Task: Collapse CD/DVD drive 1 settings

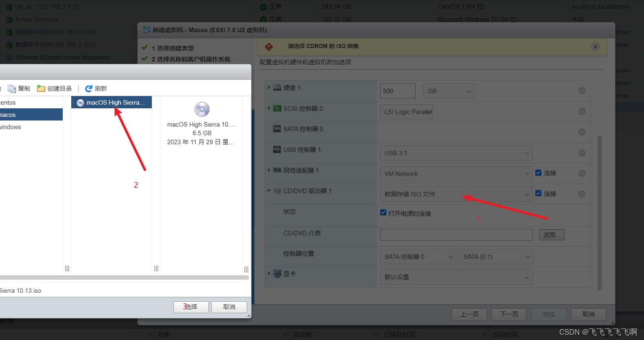Action: click(x=269, y=191)
